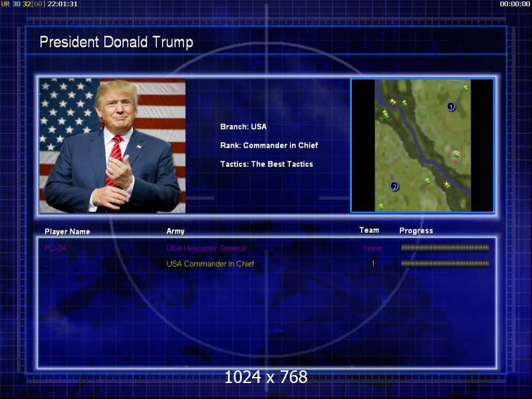Click the Donald Trump portrait image
The height and width of the screenshot is (399, 532).
(112, 146)
